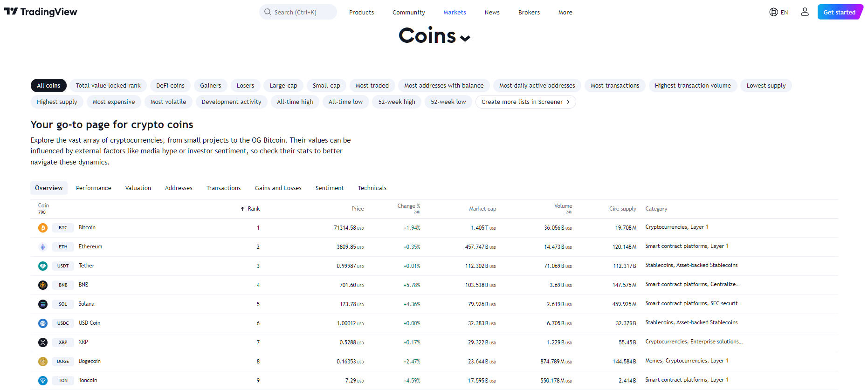Choose Most expensive list

point(114,102)
